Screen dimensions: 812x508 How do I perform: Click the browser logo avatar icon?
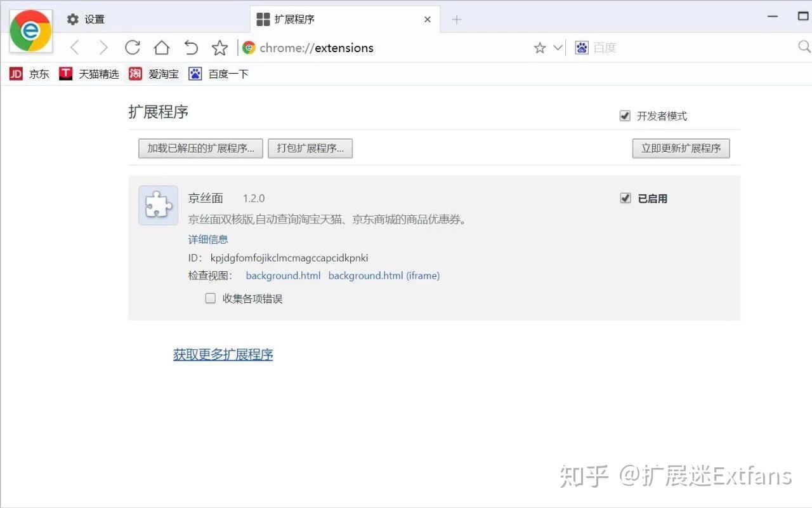click(x=31, y=31)
